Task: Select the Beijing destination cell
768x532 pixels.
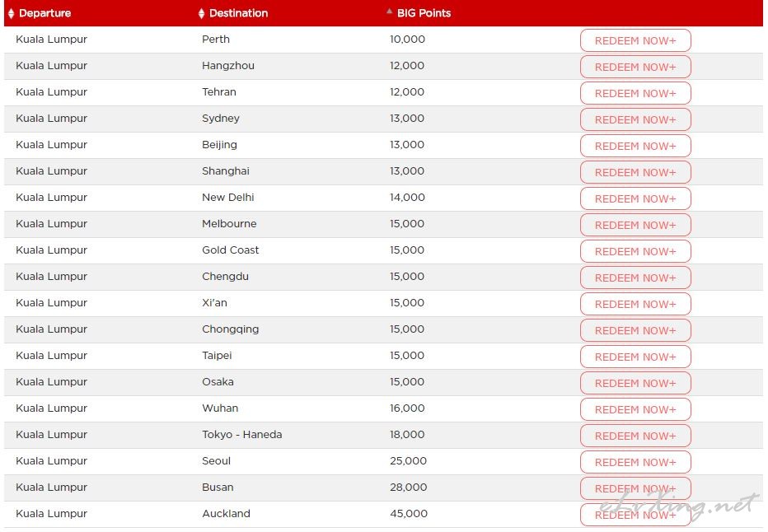Action: [219, 145]
